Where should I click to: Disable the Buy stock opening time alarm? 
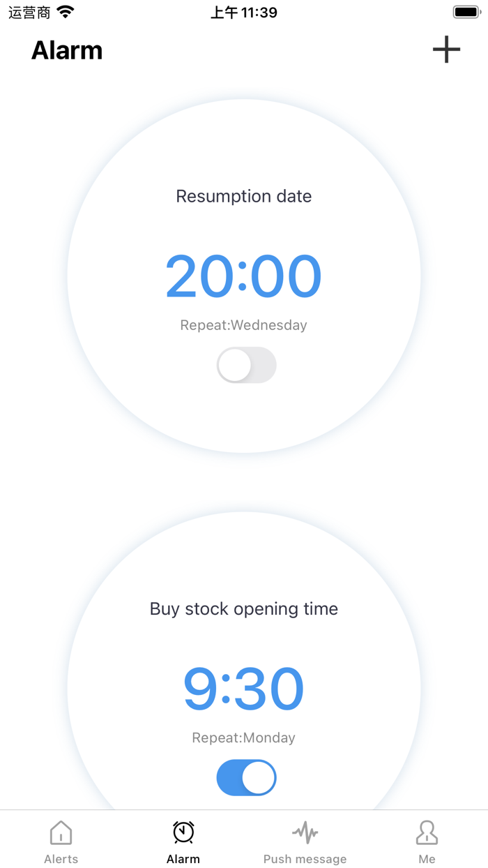[x=246, y=777]
